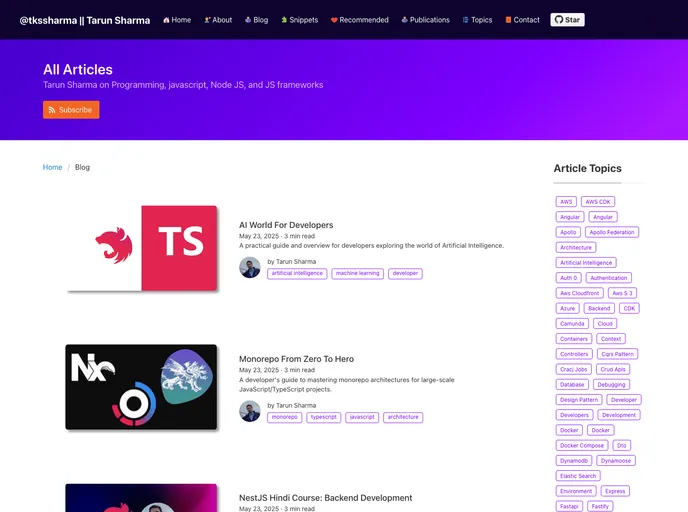
Task: Select the Backend topic
Action: pyautogui.click(x=599, y=308)
